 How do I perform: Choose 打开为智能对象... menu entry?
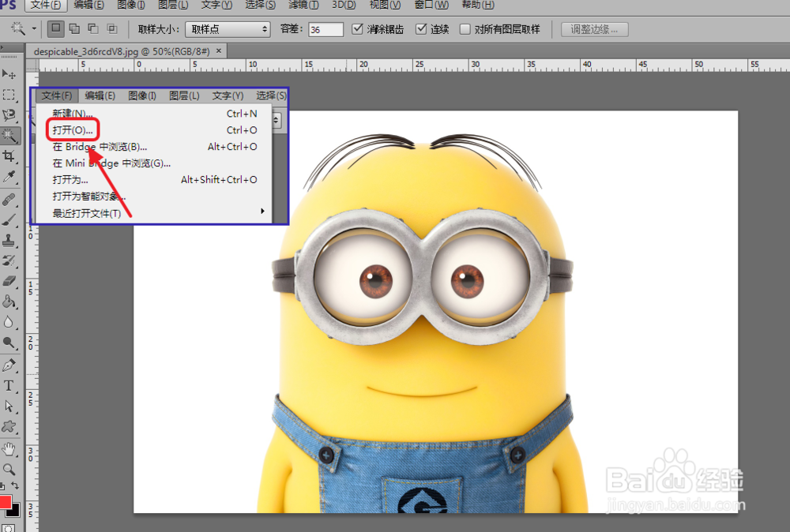coord(154,197)
